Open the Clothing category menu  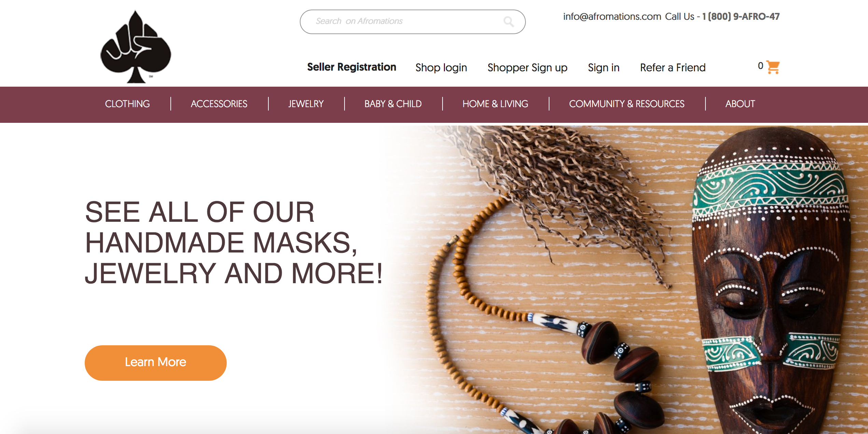(x=127, y=104)
